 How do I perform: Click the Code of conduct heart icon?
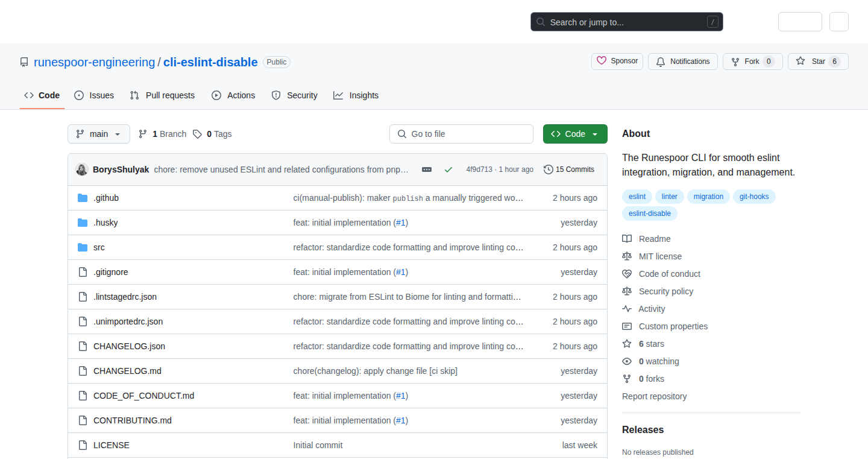tap(627, 274)
